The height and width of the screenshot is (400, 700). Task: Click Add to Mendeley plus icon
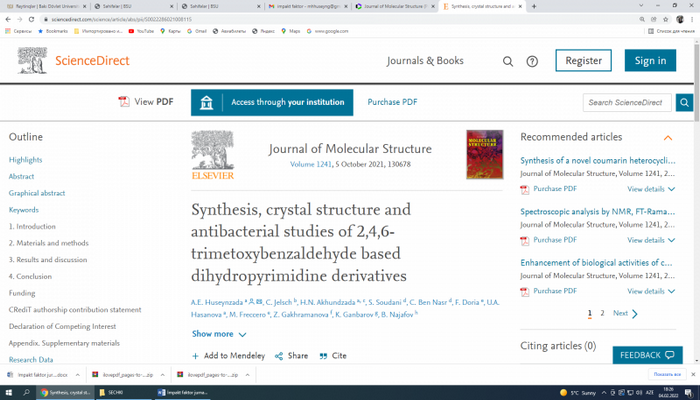196,356
